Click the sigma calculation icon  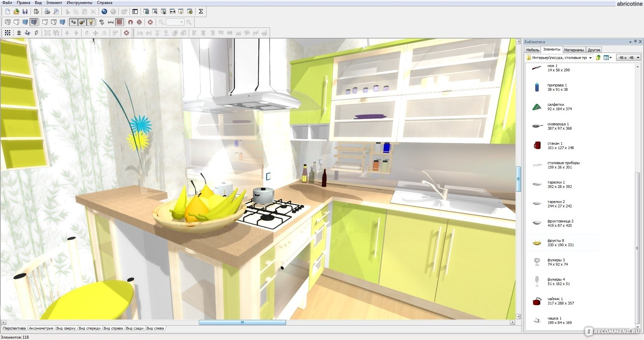201,11
